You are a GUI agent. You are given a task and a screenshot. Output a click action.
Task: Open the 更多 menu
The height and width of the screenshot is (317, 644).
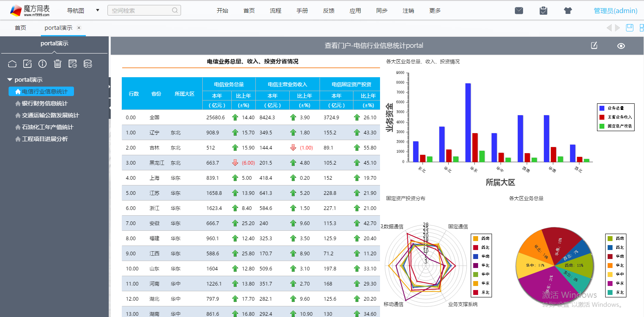435,11
